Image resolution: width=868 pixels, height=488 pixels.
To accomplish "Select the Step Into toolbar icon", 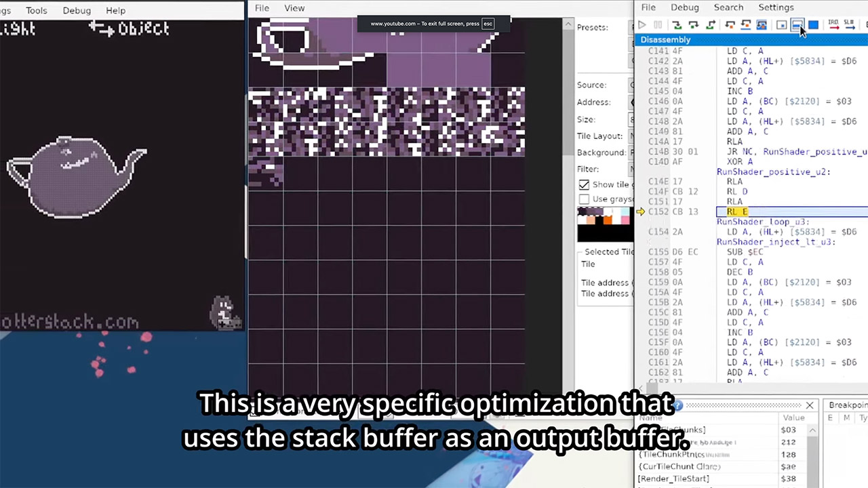I will point(677,25).
